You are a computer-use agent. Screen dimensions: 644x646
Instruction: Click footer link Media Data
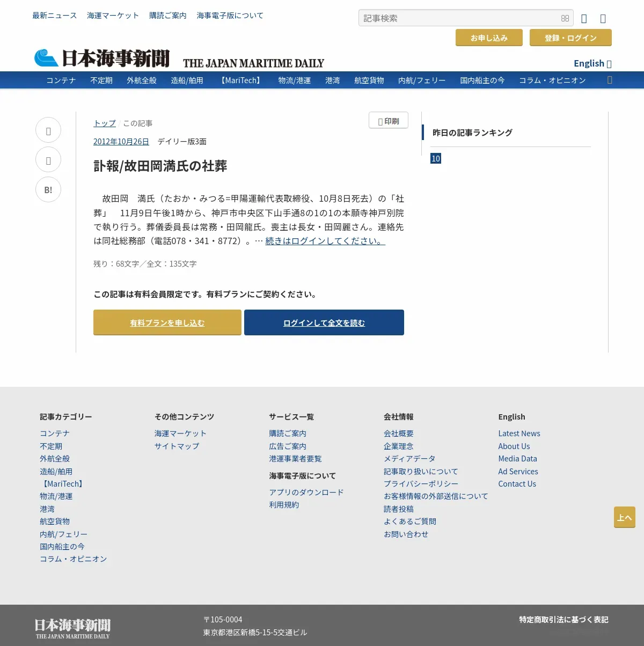pyautogui.click(x=517, y=458)
